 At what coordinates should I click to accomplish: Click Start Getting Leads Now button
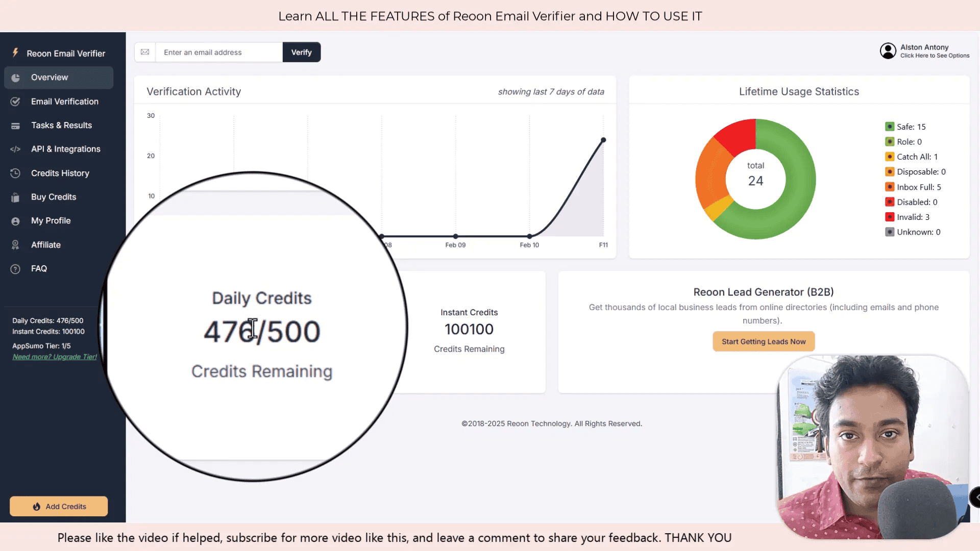(764, 341)
